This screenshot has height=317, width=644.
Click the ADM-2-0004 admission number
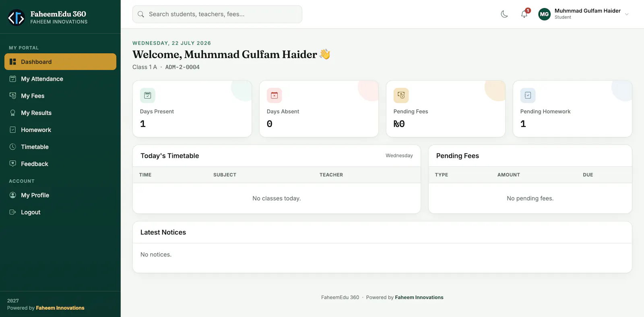pos(182,67)
